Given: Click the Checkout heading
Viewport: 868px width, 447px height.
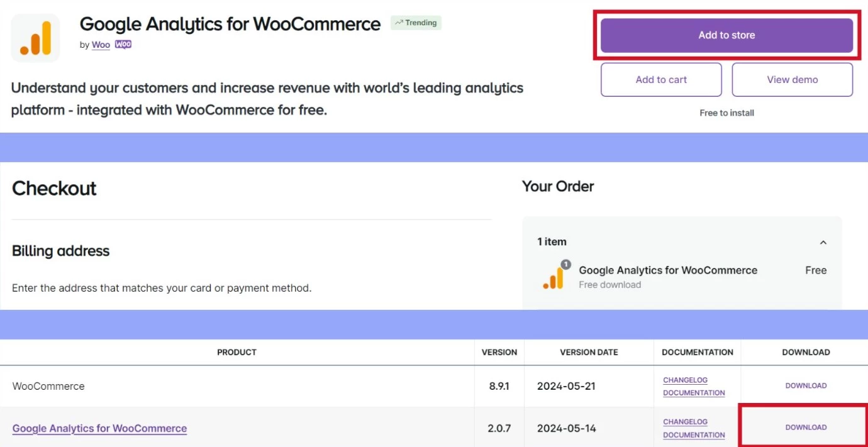Looking at the screenshot, I should (54, 189).
